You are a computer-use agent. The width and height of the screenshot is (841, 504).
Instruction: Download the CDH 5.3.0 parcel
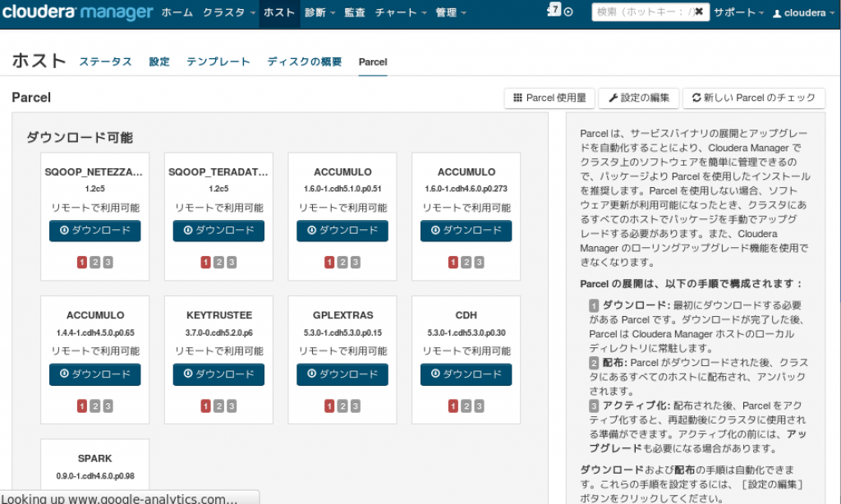click(x=466, y=374)
